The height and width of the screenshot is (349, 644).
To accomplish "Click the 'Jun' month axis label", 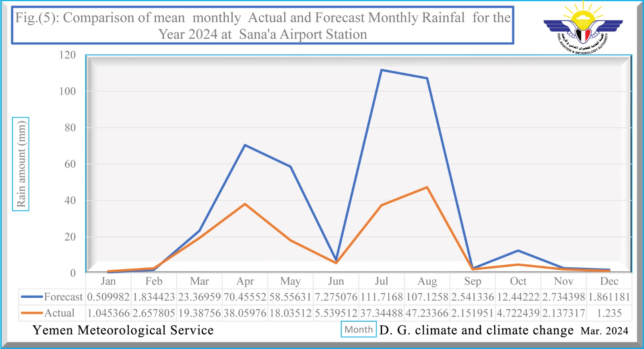I will point(336,281).
